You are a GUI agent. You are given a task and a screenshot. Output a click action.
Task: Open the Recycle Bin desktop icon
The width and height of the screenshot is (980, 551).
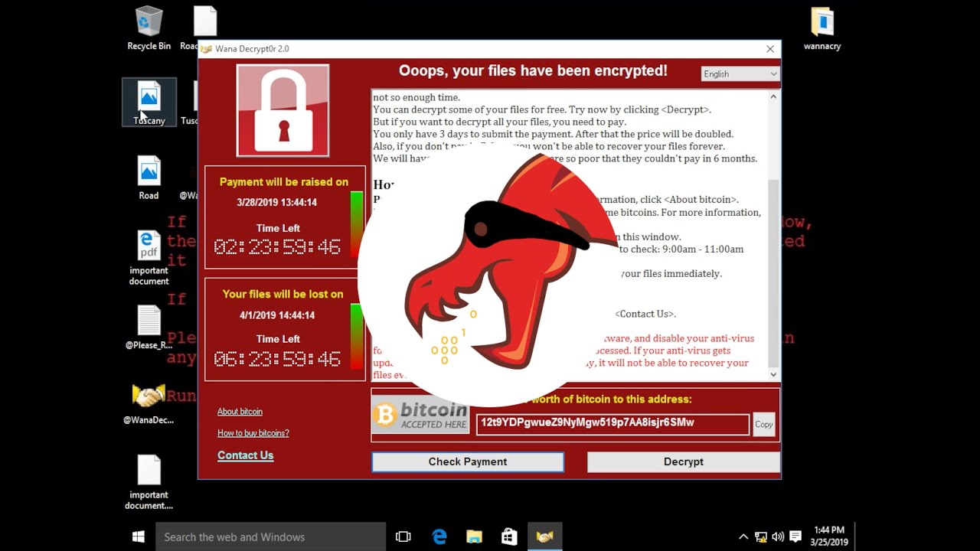(x=149, y=28)
